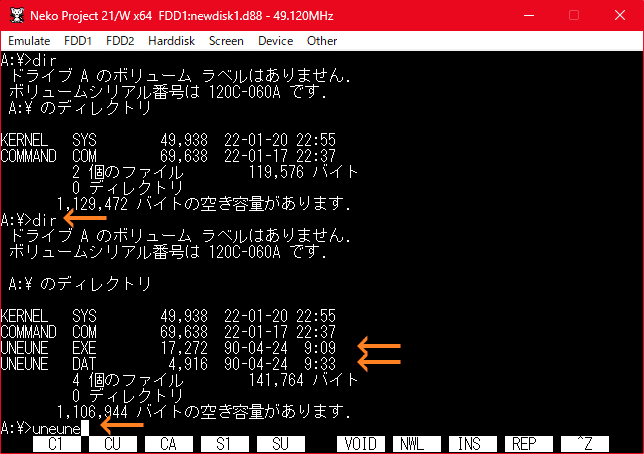Click the VOID function key label
Screen dimensions: 644x454
[x=361, y=444]
